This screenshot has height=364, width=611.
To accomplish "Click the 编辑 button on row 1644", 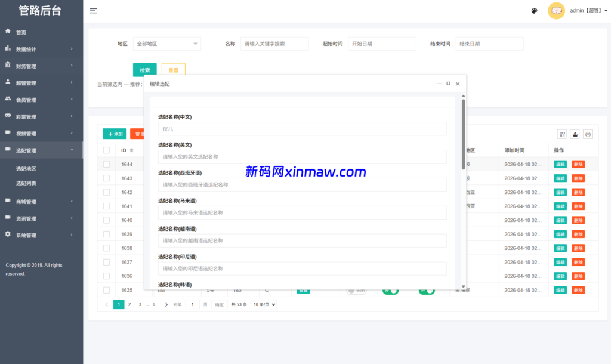I will pyautogui.click(x=560, y=164).
